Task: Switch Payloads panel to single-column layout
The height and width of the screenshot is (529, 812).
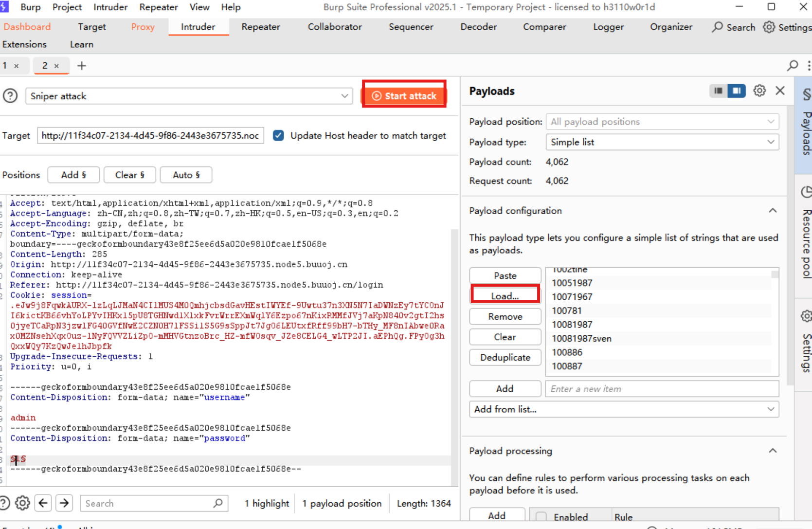Action: click(x=718, y=91)
